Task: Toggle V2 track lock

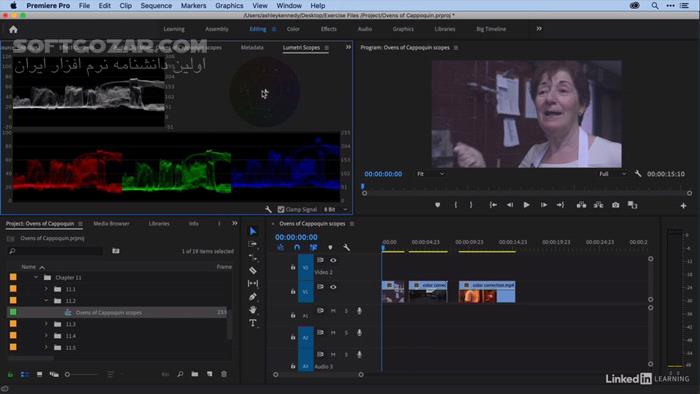Action: [x=293, y=267]
